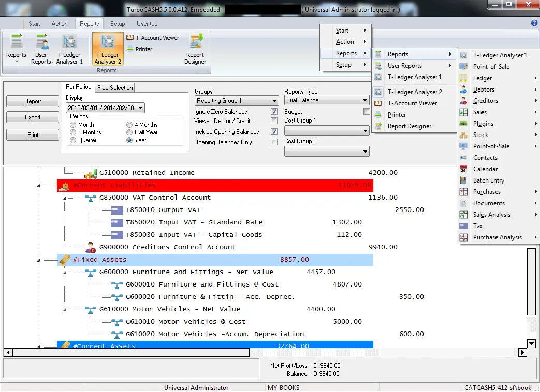Click the Report button
This screenshot has height=392, width=540.
pyautogui.click(x=33, y=101)
